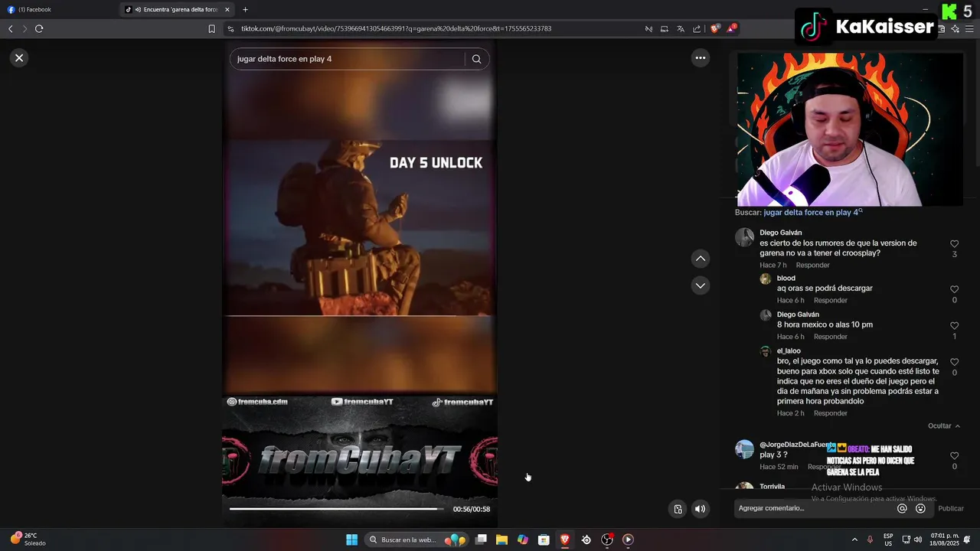
Task: Click the share icon in the address bar
Action: point(697,28)
